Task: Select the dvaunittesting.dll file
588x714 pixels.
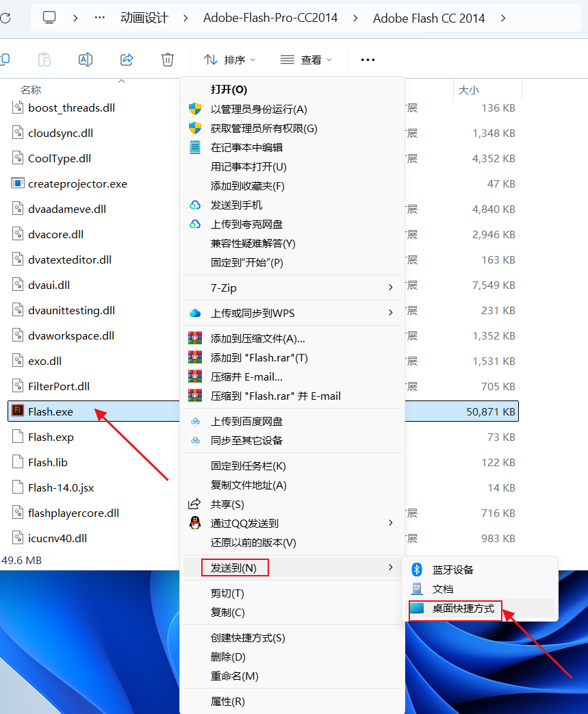Action: (71, 311)
